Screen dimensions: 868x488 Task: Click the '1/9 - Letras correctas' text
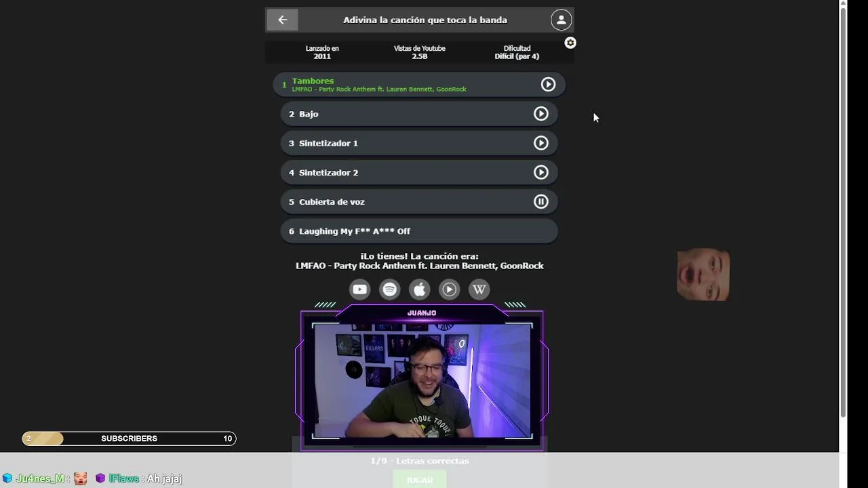click(420, 461)
